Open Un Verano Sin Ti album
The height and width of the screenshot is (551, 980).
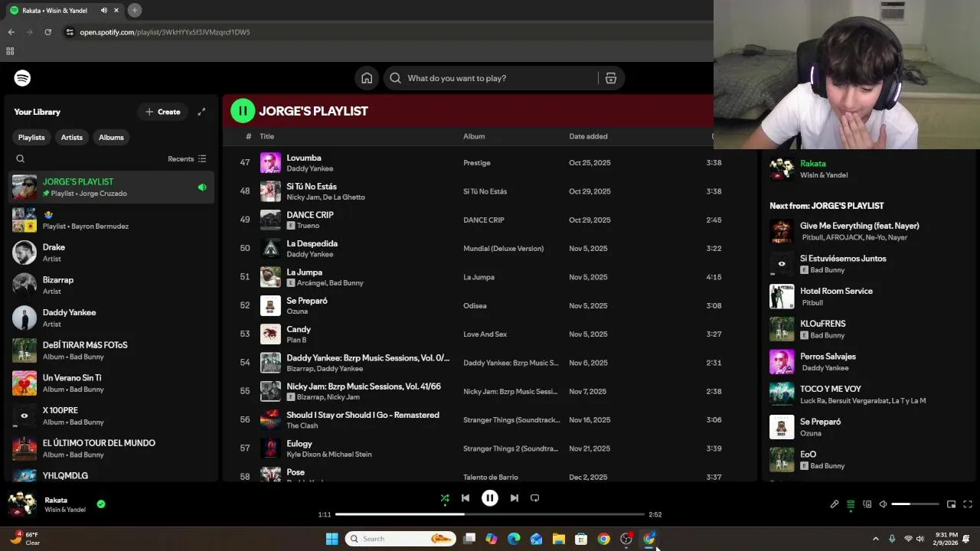[111, 383]
